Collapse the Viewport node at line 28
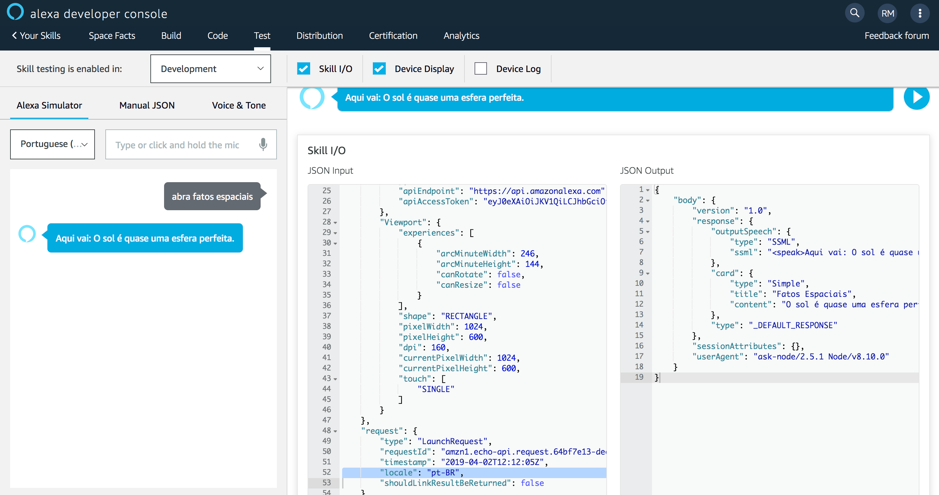The height and width of the screenshot is (495, 939). click(335, 223)
